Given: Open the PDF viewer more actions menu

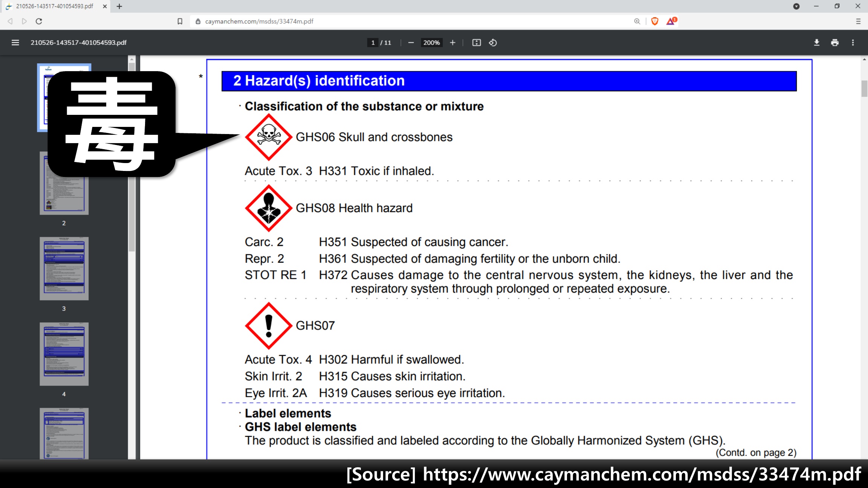Looking at the screenshot, I should 853,43.
